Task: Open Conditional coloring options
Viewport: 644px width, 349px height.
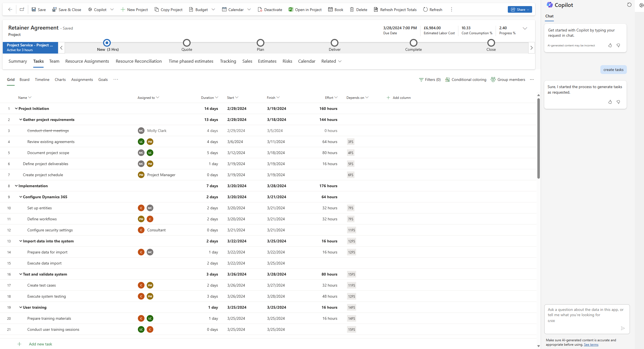Action: pos(466,80)
